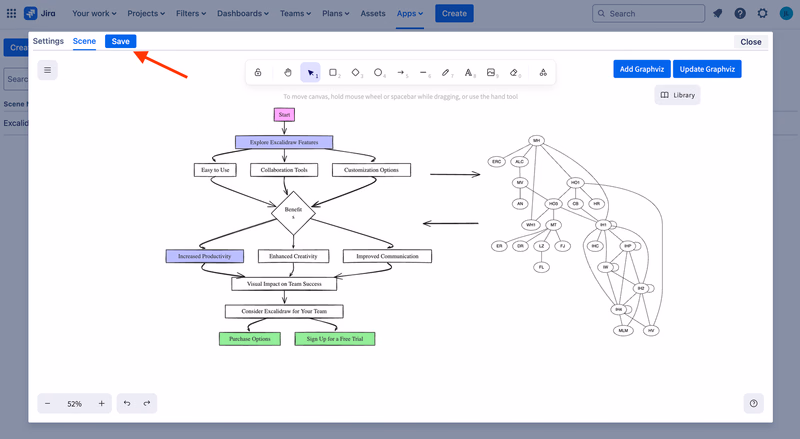Zoom out with the minus button
Image resolution: width=800 pixels, height=439 pixels.
(x=47, y=403)
